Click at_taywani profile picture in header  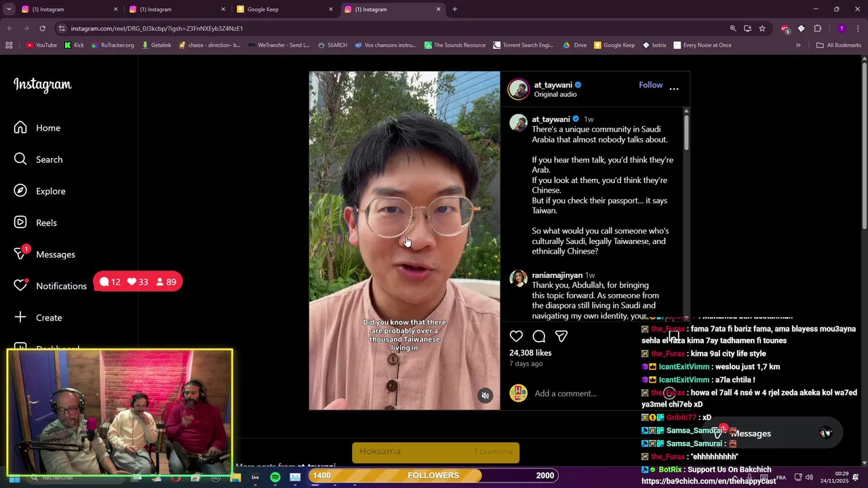point(519,89)
